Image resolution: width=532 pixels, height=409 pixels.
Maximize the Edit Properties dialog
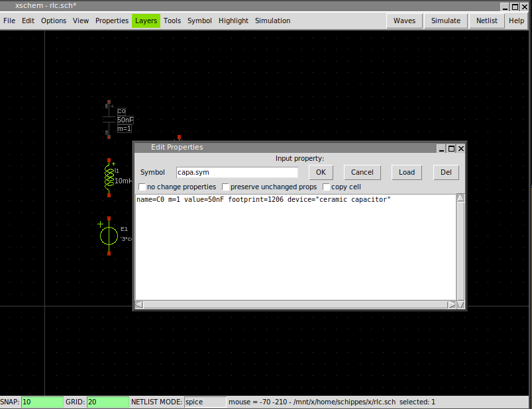(x=451, y=148)
